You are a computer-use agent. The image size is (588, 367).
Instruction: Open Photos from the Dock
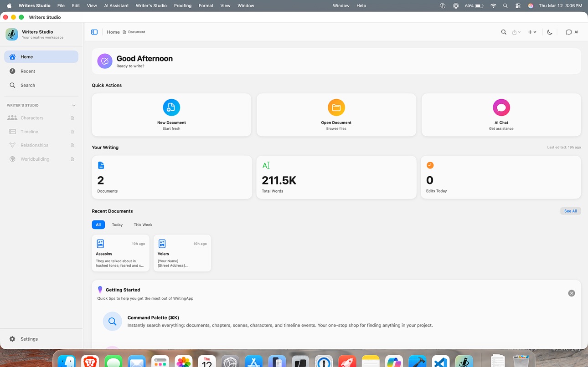[x=184, y=362]
